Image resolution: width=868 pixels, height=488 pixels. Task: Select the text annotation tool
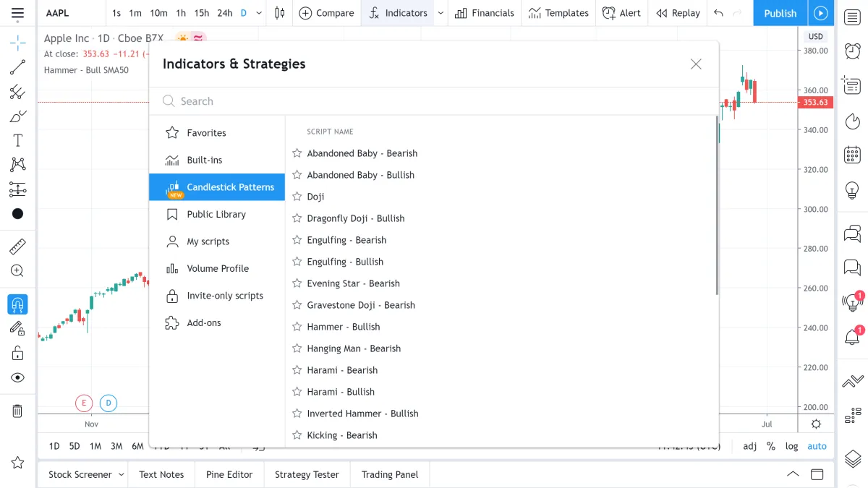click(17, 141)
